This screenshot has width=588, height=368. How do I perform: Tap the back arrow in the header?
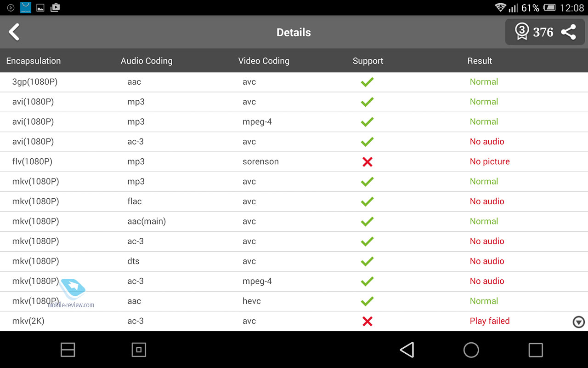click(14, 32)
